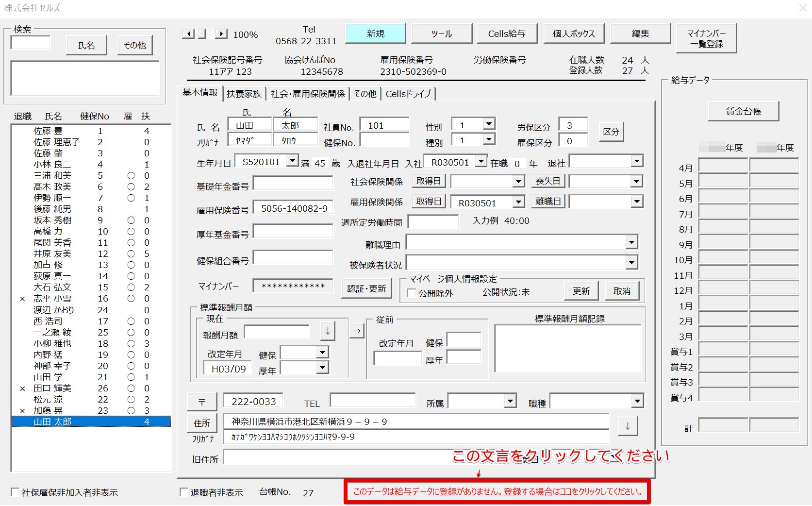Image resolution: width=812 pixels, height=506 pixels.
Task: Select 渡辺 かおり in employee list
Action: click(91, 310)
